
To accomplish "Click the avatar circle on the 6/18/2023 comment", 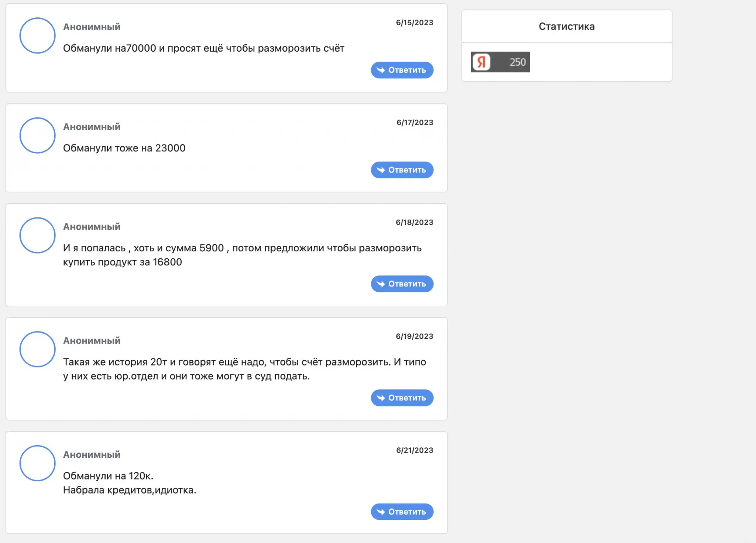I will click(37, 235).
